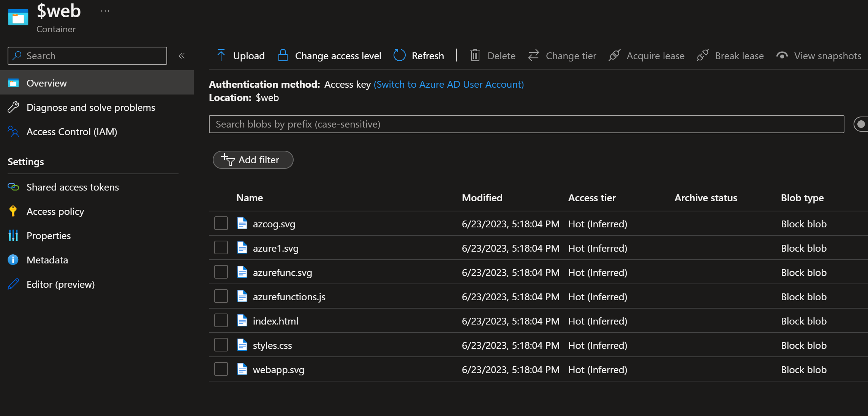Click the Blob type column header
Screen dimensions: 868x416
[x=802, y=198]
